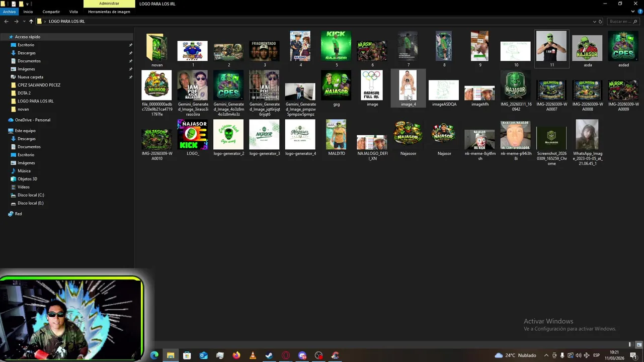Select Acceso rápido in navigation pane
644x362 pixels.
pyautogui.click(x=28, y=37)
